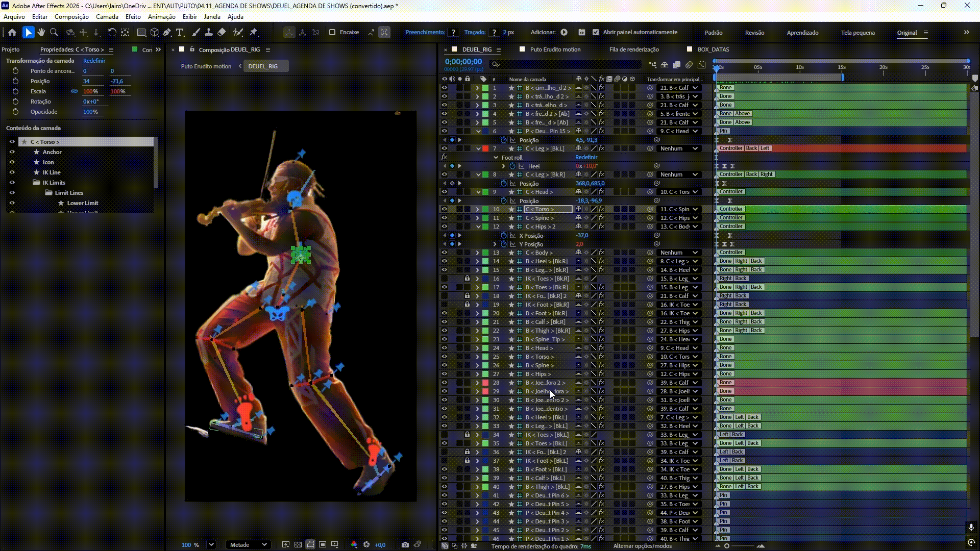
Task: Hide the C < Torso > layer in the timeline
Action: tap(444, 209)
